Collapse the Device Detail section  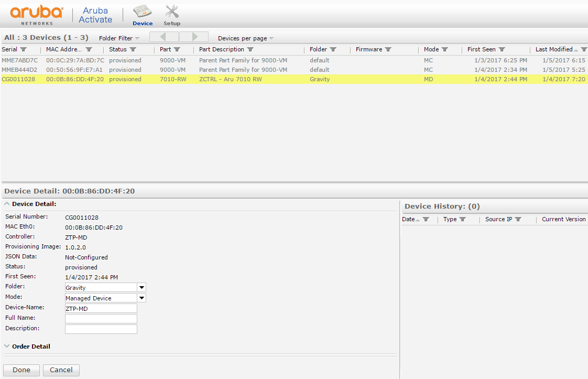(6, 203)
